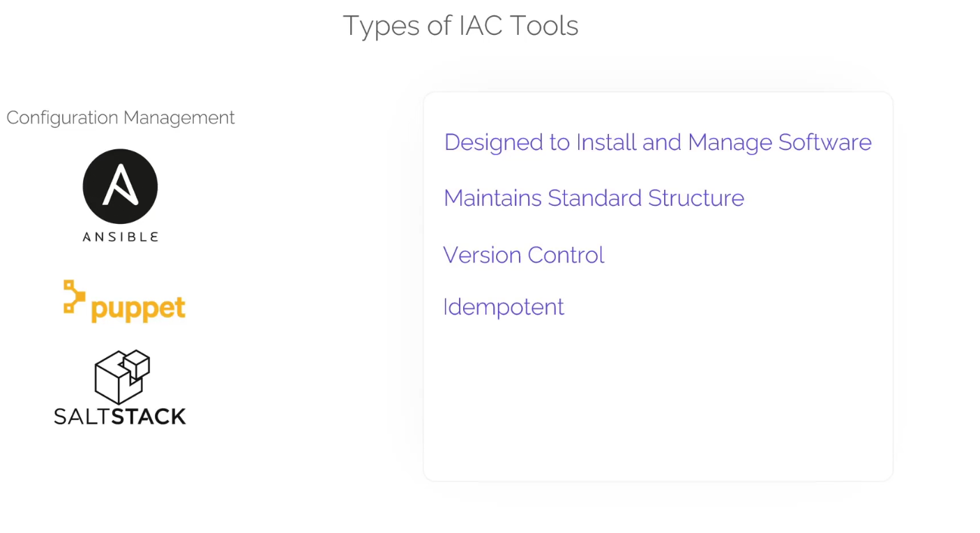
Task: Click the 'Version Control' bullet text
Action: point(524,255)
